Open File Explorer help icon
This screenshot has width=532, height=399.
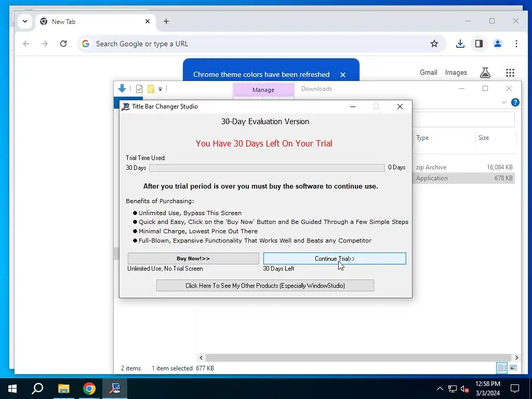[x=515, y=102]
